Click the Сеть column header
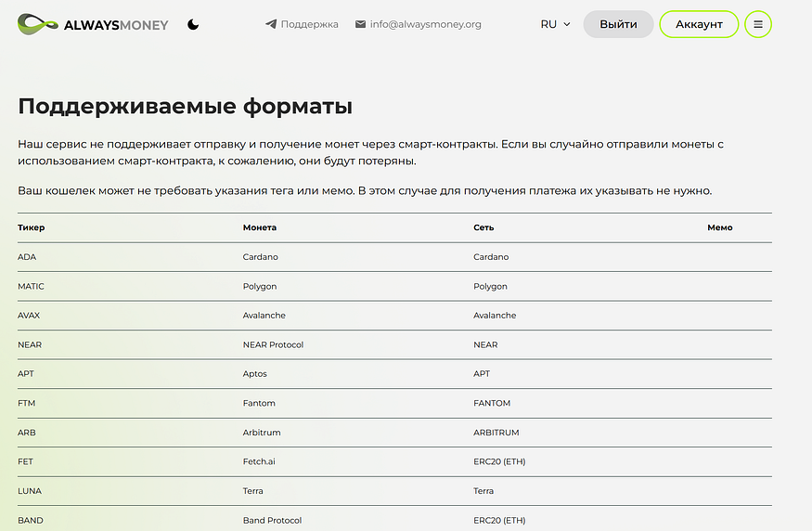Screen dimensions: 812x531 pos(483,227)
